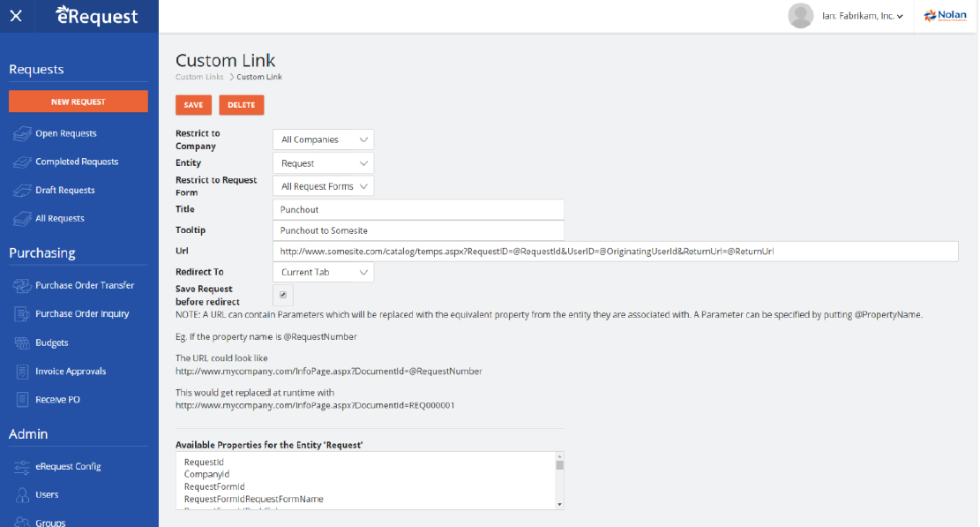
Task: Click the Users icon in Admin
Action: point(22,495)
